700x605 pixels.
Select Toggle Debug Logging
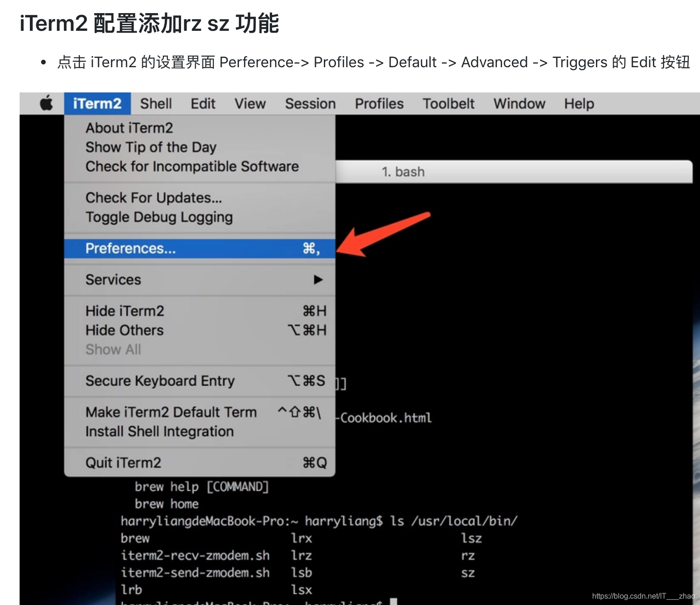coord(200,217)
